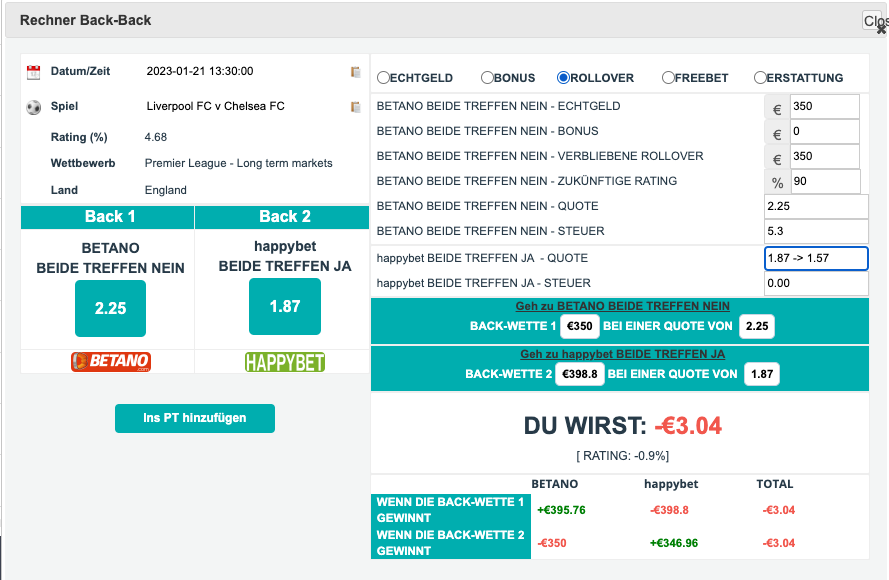Click the 2.25 quote box in Back-Wette 1 row
This screenshot has height=580, width=889.
(x=757, y=326)
